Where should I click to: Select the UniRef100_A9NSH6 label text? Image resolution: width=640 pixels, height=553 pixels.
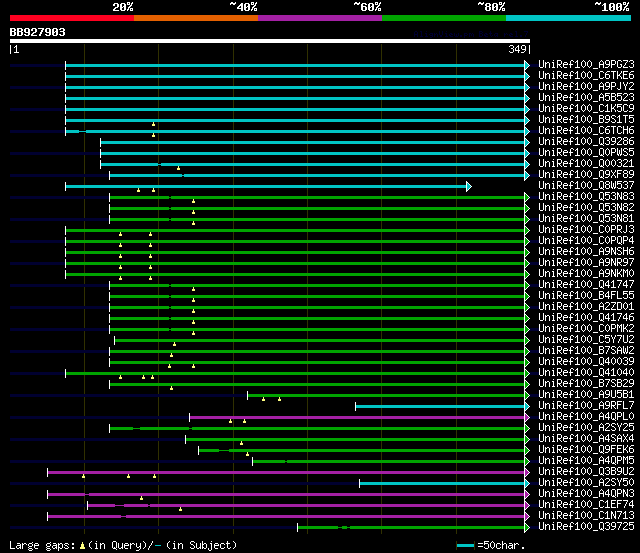[x=586, y=252]
